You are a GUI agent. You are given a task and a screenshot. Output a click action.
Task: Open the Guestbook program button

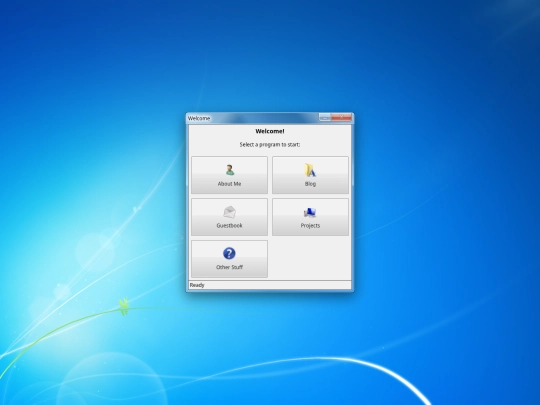click(229, 217)
